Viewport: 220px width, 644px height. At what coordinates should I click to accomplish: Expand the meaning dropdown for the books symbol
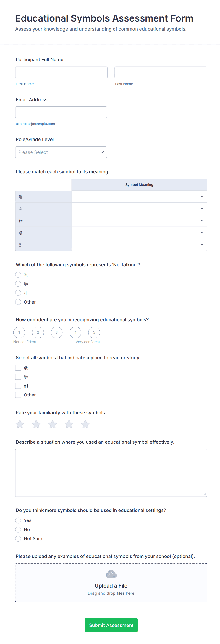[139, 197]
